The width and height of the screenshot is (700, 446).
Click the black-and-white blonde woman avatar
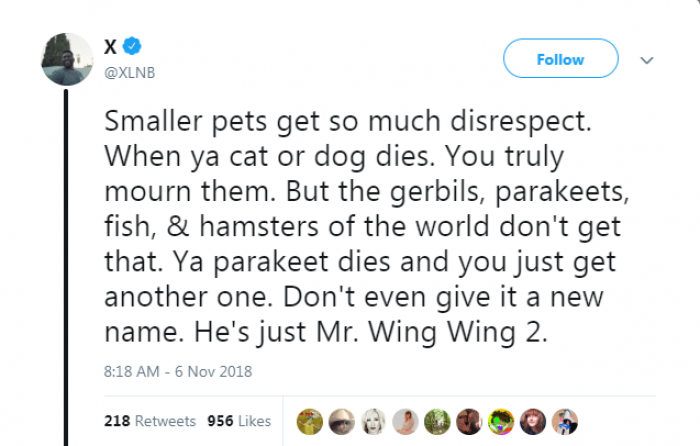click(374, 421)
